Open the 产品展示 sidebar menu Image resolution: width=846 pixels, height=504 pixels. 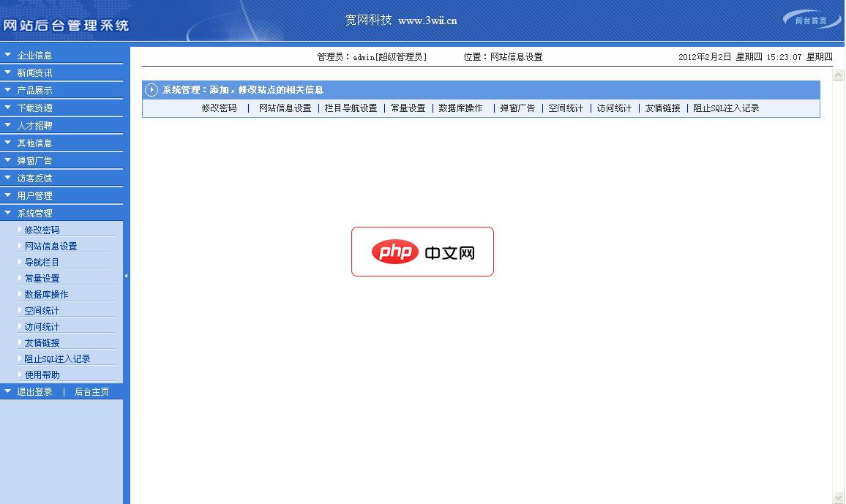coord(34,91)
